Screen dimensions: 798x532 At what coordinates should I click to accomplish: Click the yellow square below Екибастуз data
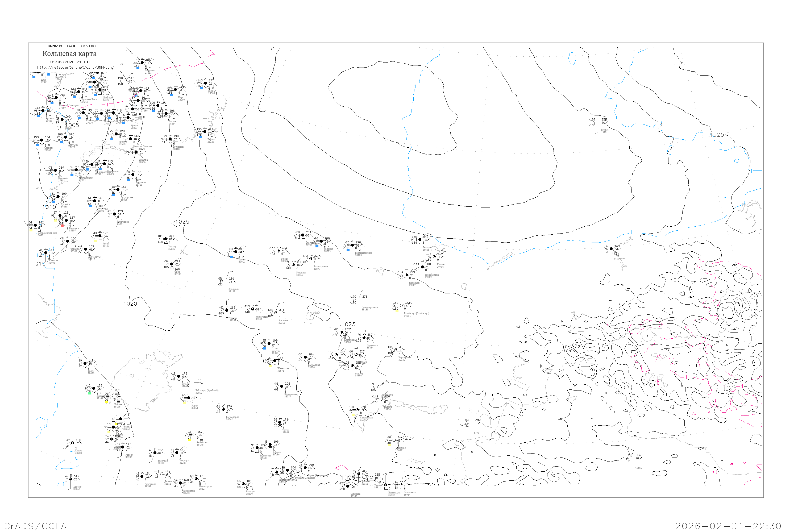tap(397, 310)
